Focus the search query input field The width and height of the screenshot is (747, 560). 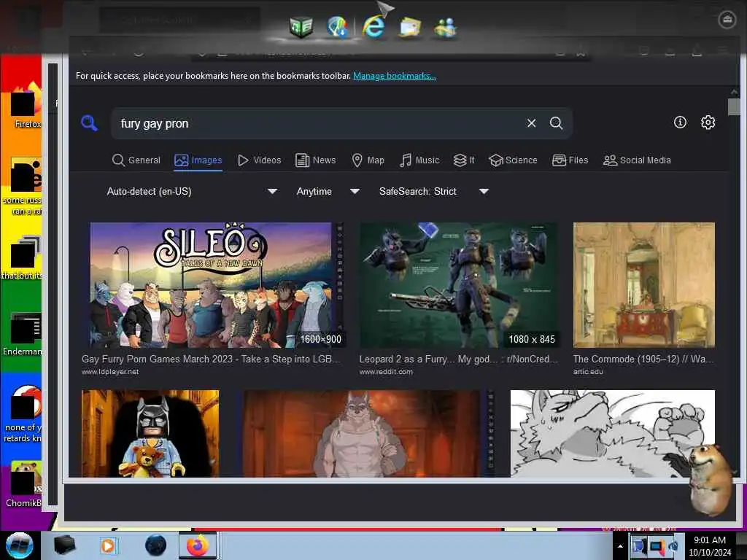click(320, 123)
